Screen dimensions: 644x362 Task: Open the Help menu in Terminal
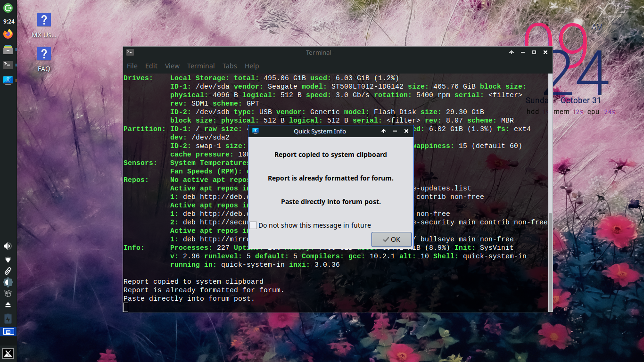click(252, 66)
